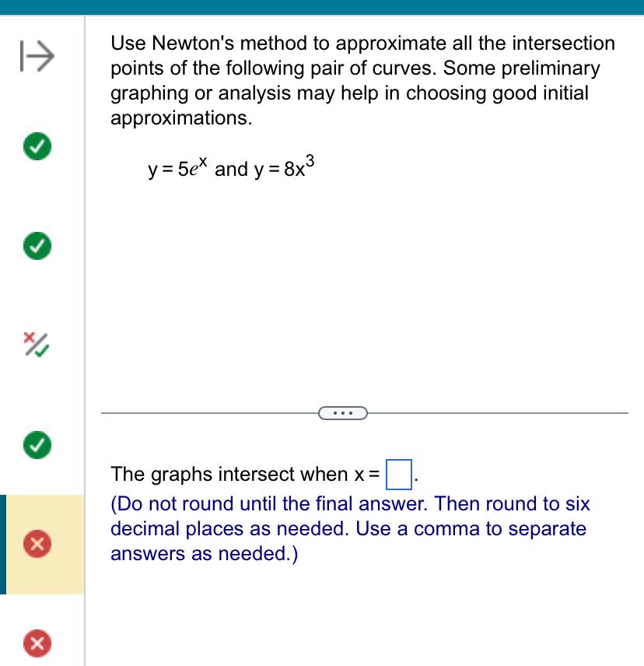Select the yellow-highlighted question in the sidebar
Screen dimensions: 644x666
click(x=36, y=545)
